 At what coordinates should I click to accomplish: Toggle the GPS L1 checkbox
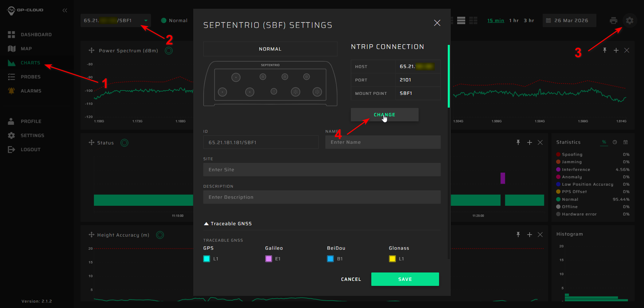pos(207,259)
